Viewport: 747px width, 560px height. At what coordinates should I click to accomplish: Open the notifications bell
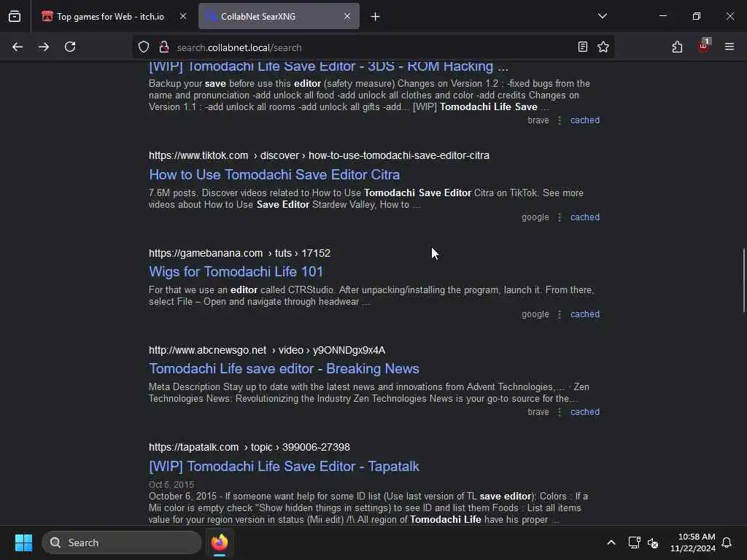727,542
